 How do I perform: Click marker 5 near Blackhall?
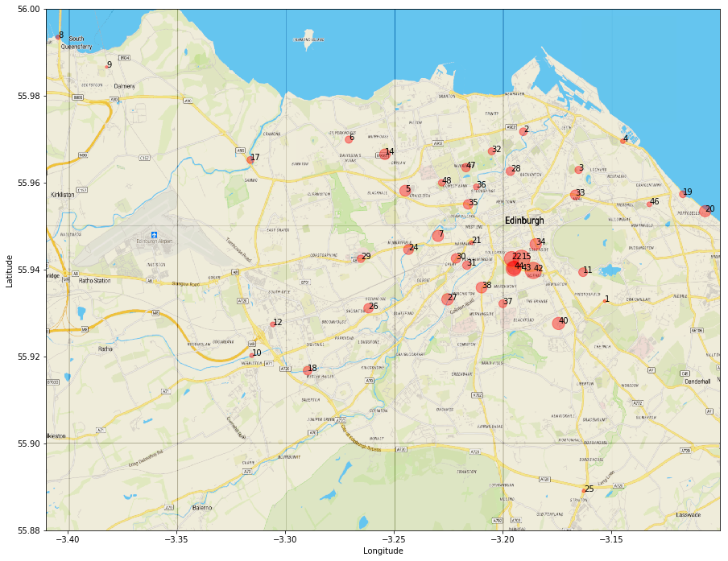point(404,191)
